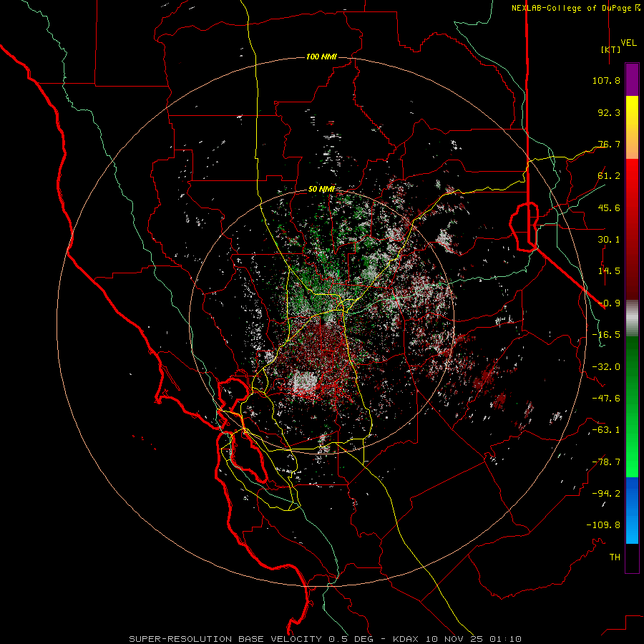This screenshot has width=644, height=644.
Task: Select the -109.8 scale value
Action: pyautogui.click(x=603, y=525)
